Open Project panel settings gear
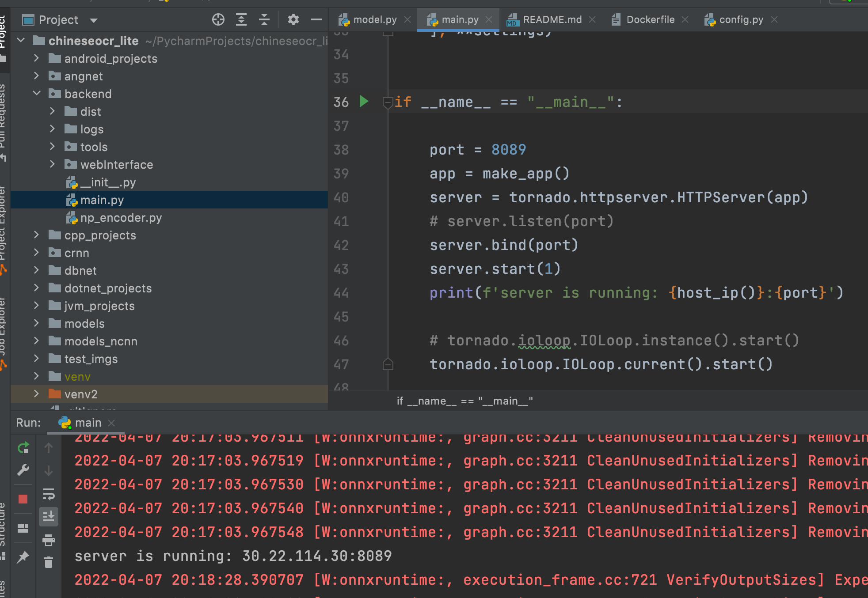 pos(293,19)
